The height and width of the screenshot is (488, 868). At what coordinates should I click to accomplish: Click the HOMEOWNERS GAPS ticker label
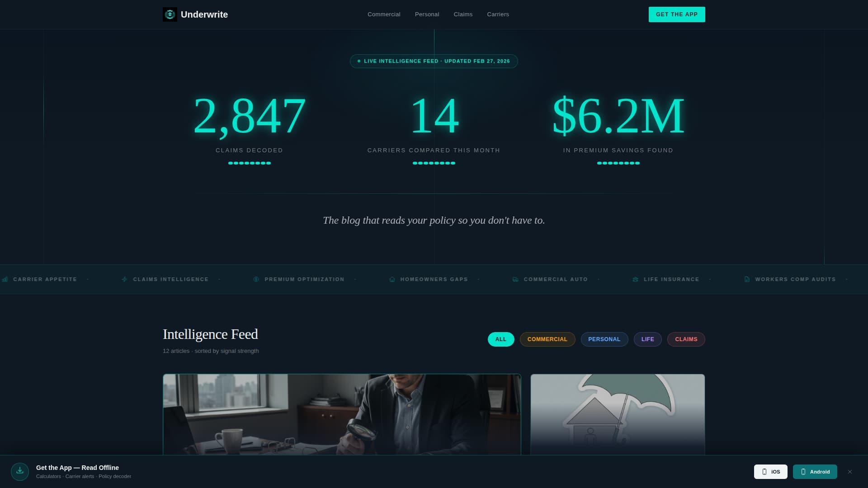pos(434,279)
